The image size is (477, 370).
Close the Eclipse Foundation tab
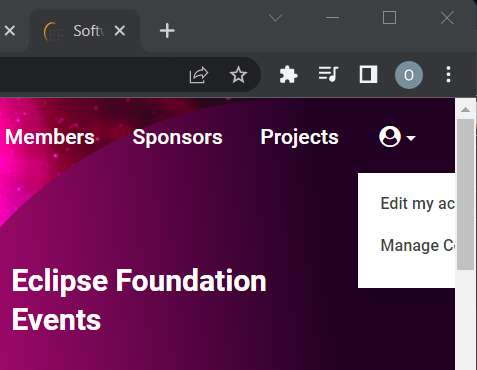pyautogui.click(x=120, y=31)
